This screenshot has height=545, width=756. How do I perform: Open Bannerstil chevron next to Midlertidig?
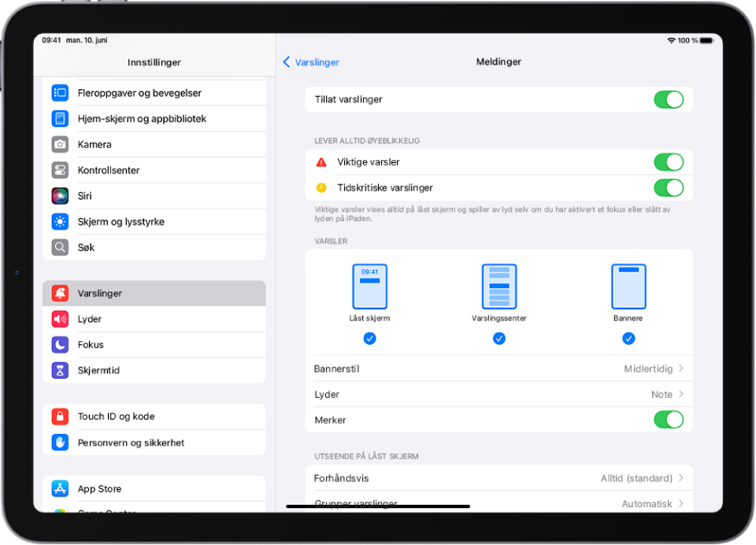click(x=680, y=369)
